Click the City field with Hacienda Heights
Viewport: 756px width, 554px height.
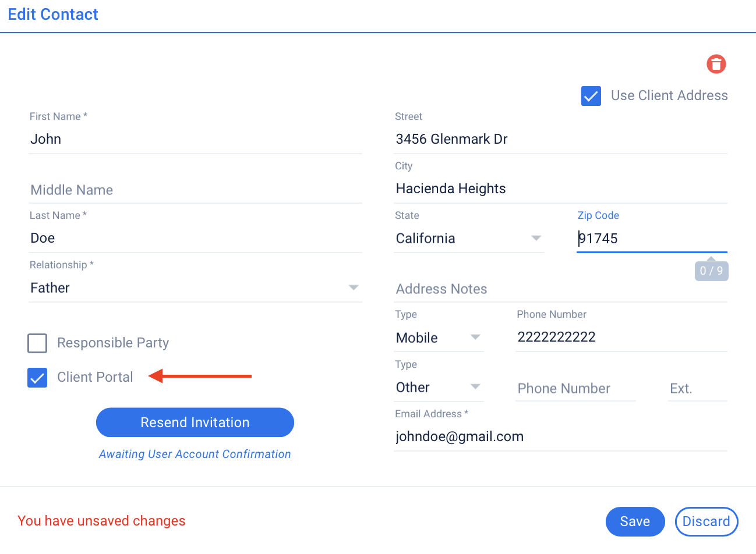[560, 189]
